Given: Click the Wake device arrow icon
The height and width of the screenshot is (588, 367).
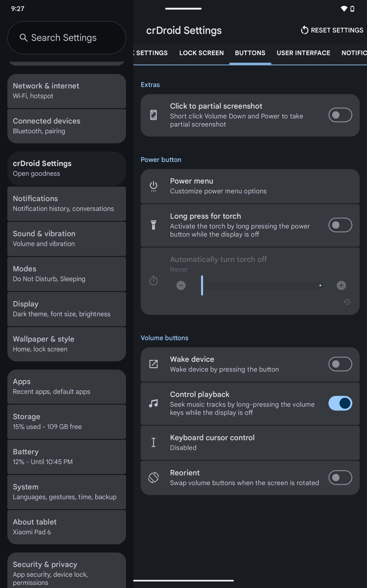Looking at the screenshot, I should pos(153,364).
